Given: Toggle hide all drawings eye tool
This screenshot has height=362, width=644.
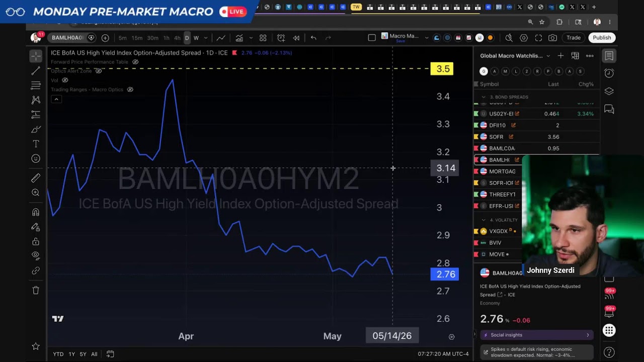Looking at the screenshot, I should (36, 256).
